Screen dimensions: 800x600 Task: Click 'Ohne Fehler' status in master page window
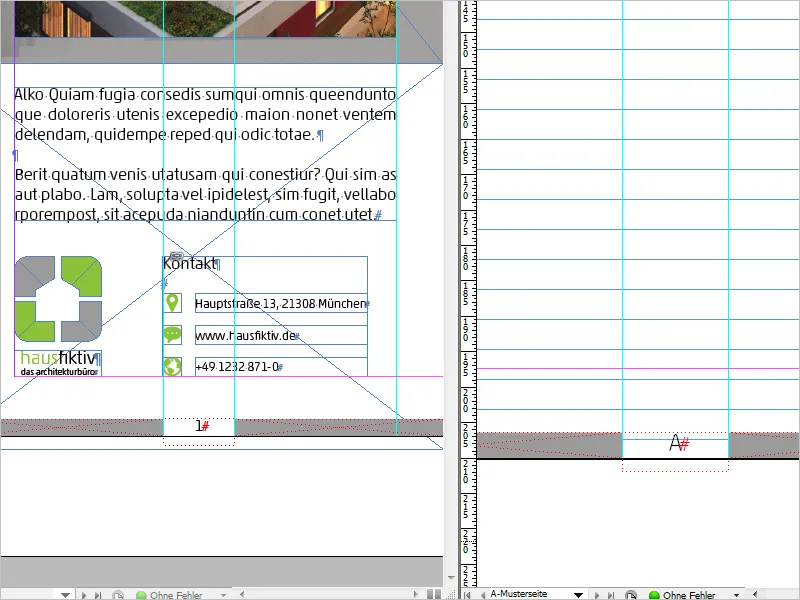(x=689, y=595)
